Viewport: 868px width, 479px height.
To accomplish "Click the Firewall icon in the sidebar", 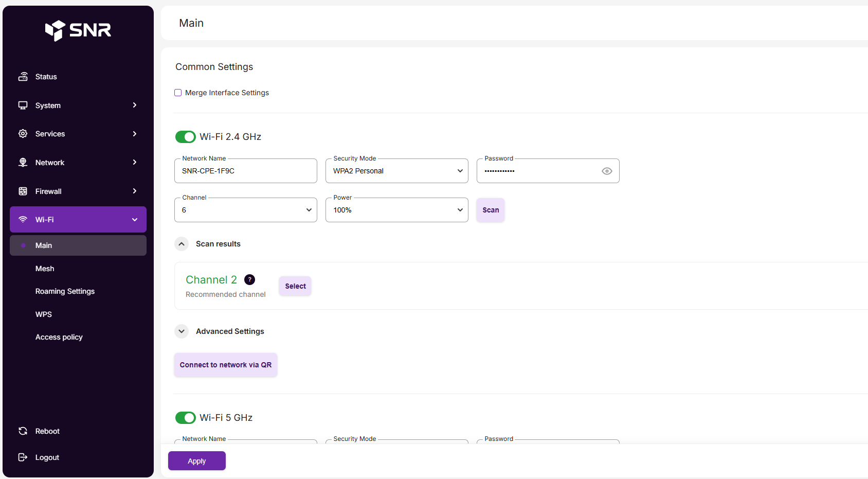I will pos(23,191).
